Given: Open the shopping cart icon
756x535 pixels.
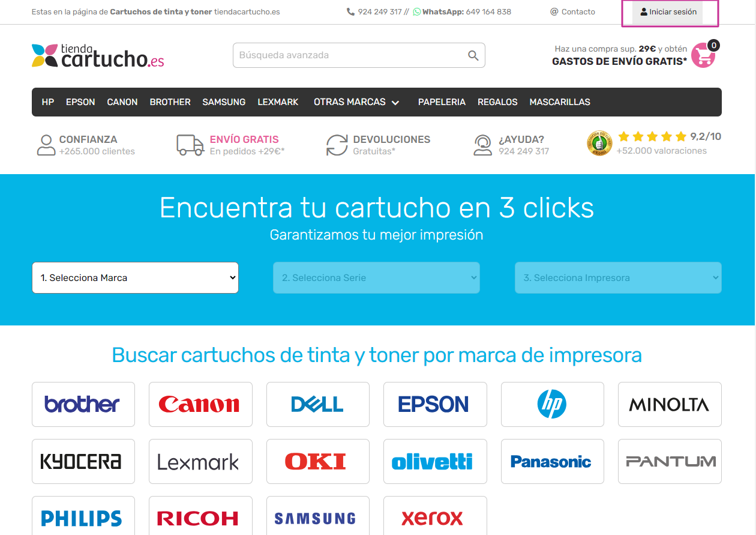Looking at the screenshot, I should pos(703,55).
